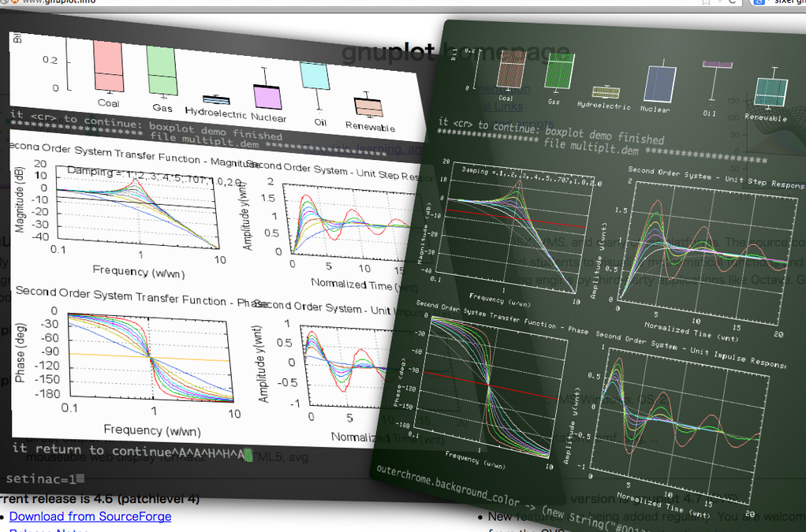Viewport: 806px width, 532px height.
Task: Click the pink Coal box in the white boxplot
Action: coord(109,67)
